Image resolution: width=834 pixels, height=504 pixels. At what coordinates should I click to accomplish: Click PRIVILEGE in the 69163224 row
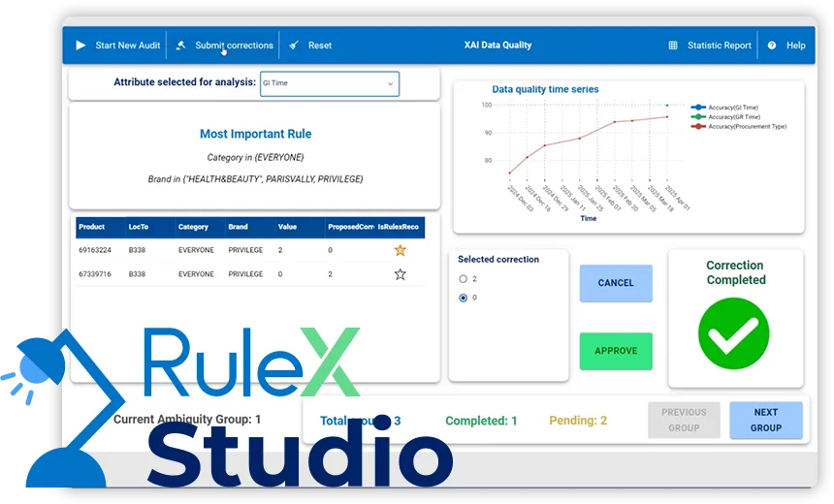[x=245, y=250]
